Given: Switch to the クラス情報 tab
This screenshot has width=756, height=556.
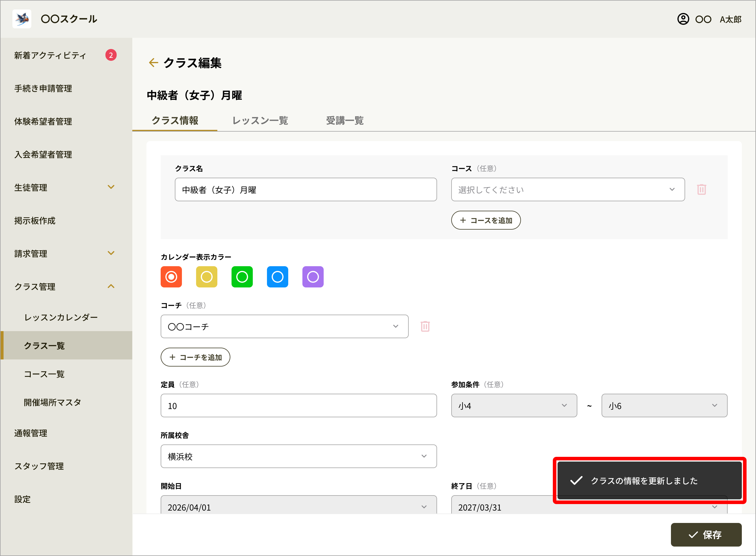Looking at the screenshot, I should pyautogui.click(x=175, y=120).
